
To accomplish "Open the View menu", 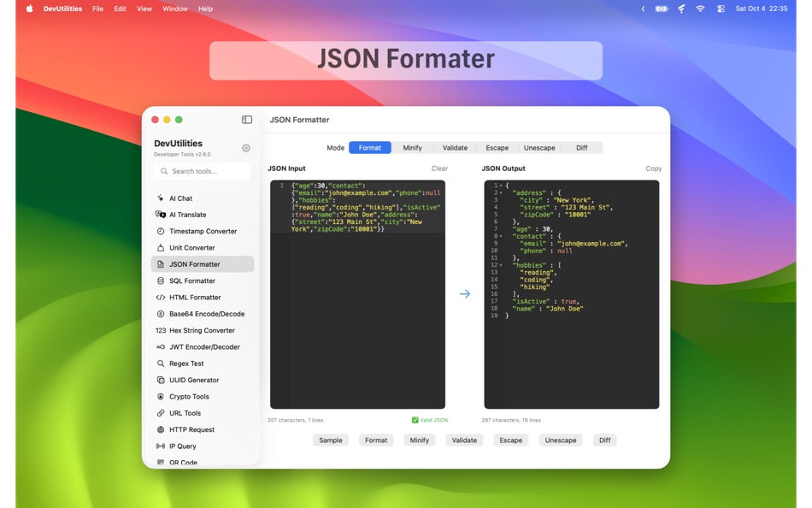I will tap(144, 9).
